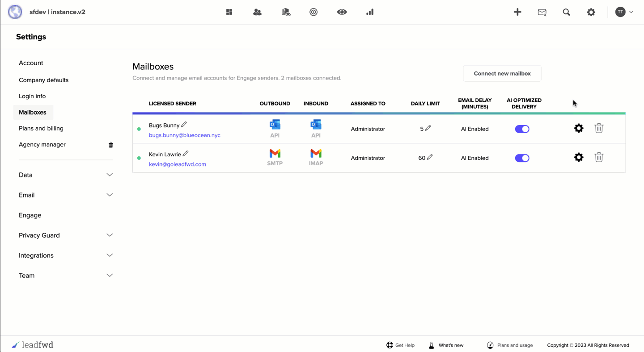Click the contacts people icon in top navigation
This screenshot has width=644, height=352.
(x=257, y=12)
